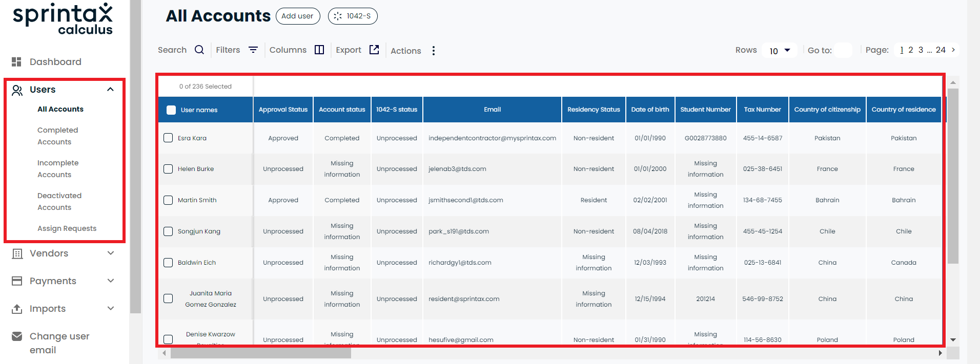Tick the checkbox for Martin Smith

coord(168,200)
